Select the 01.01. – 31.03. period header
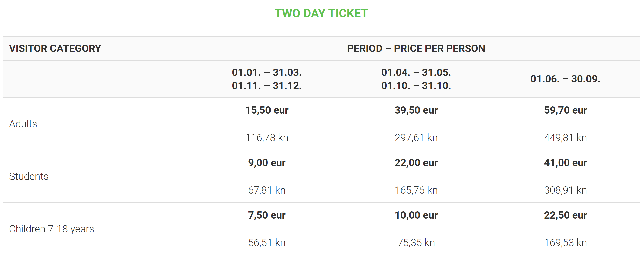 266,73
